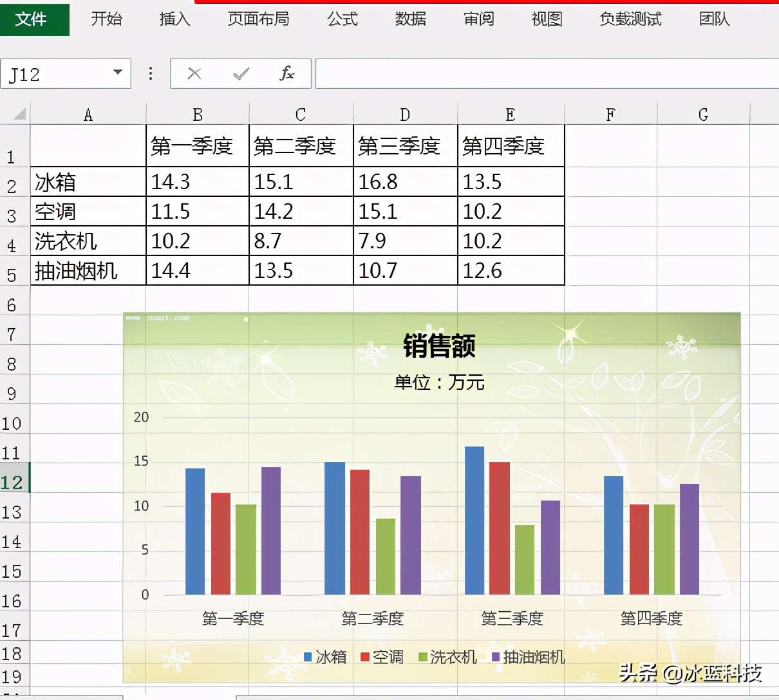Select column A header

88,115
